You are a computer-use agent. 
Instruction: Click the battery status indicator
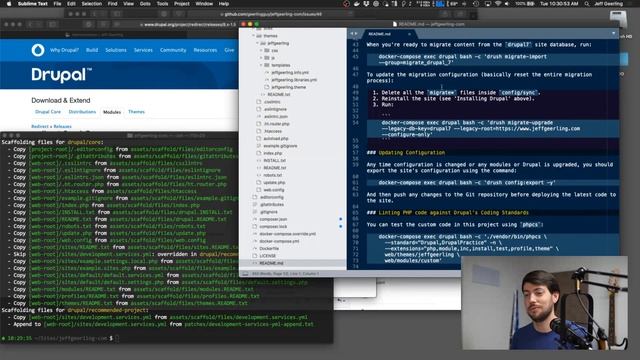click(524, 4)
